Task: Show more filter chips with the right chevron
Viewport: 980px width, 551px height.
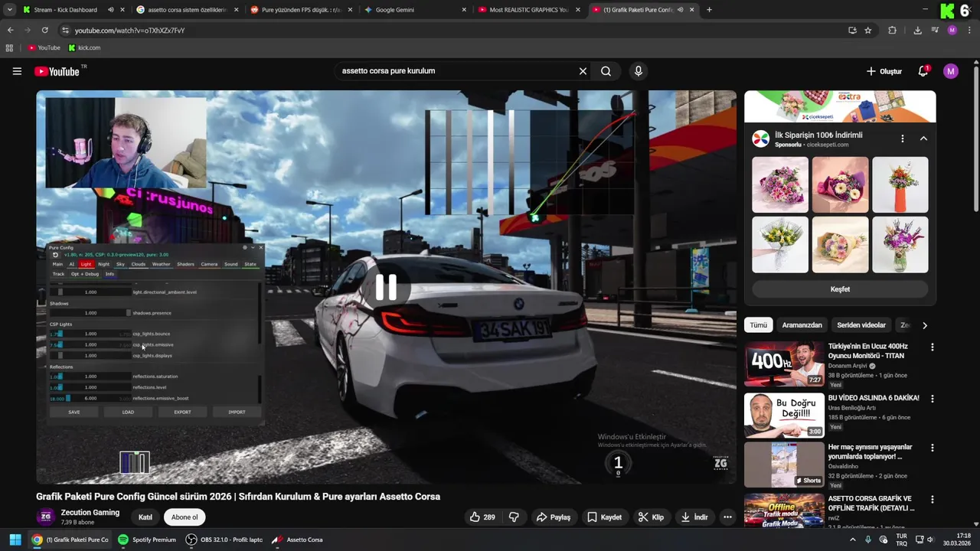Action: point(924,325)
